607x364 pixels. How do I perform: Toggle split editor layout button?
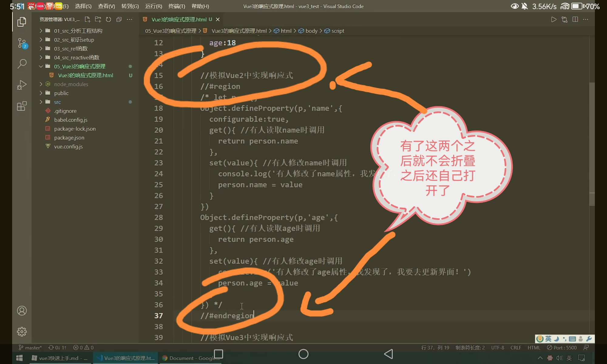[x=575, y=19]
